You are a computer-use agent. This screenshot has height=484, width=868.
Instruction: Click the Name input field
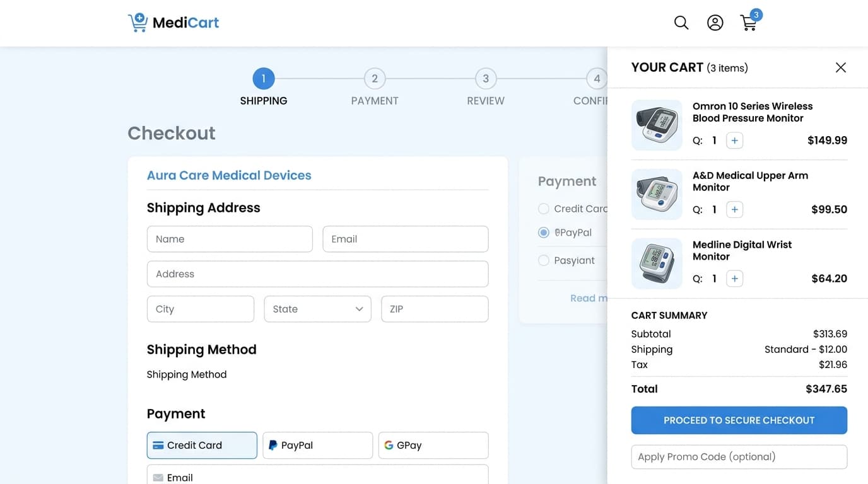tap(230, 239)
